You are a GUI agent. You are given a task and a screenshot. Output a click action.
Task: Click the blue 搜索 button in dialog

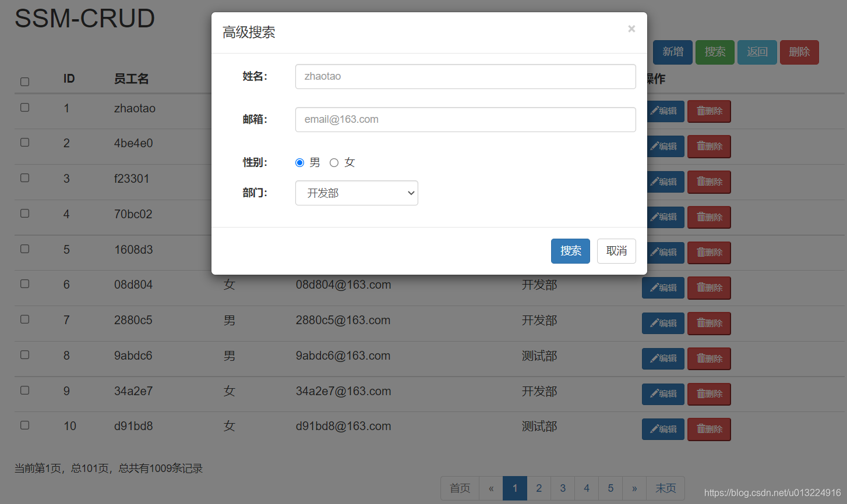point(570,251)
